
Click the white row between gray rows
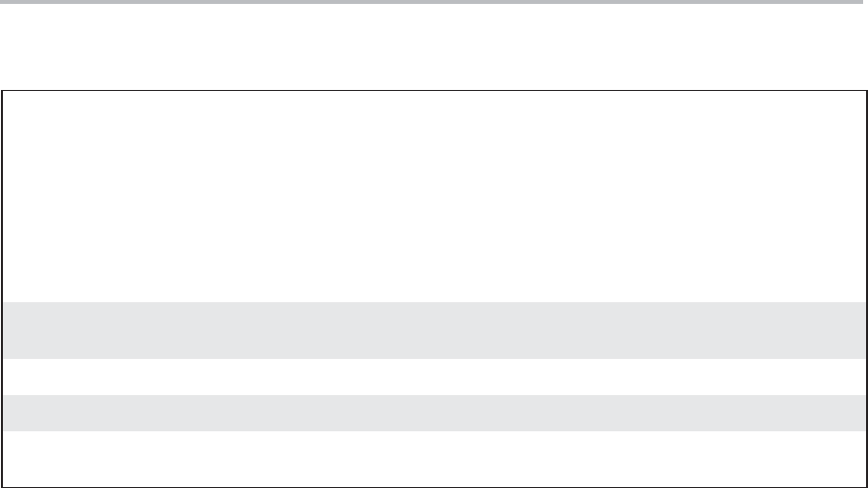pos(434,377)
